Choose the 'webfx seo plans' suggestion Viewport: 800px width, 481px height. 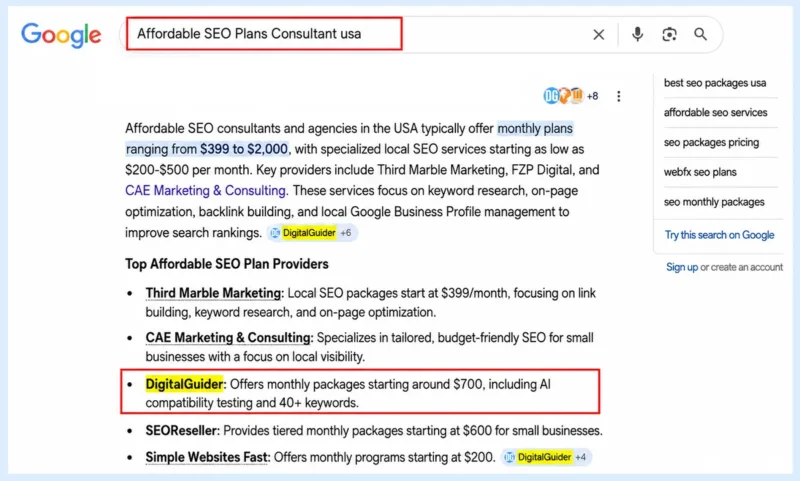[x=700, y=172]
